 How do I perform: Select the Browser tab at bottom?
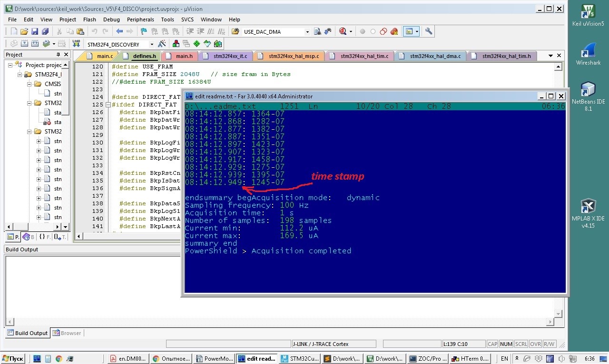[67, 333]
